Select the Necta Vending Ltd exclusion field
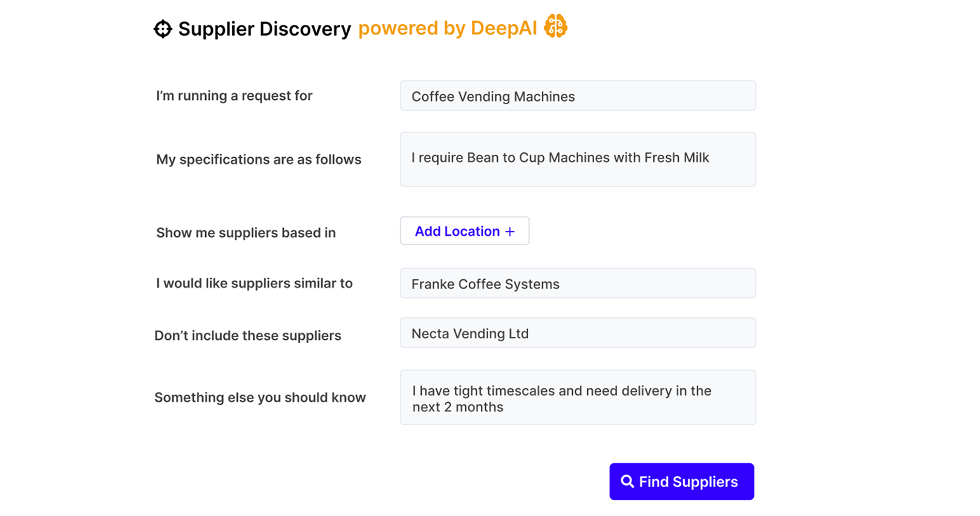980x516 pixels. coord(578,333)
